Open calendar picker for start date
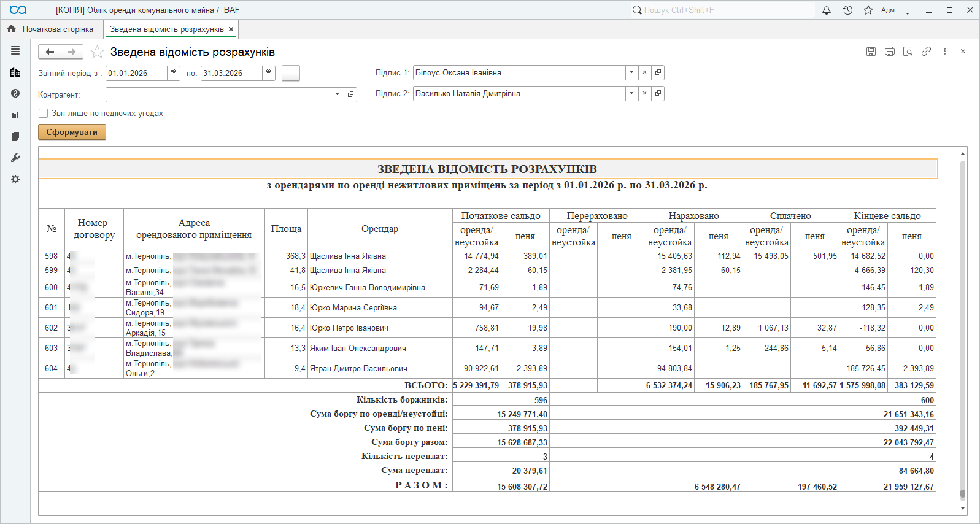Screen dimensions: 980x524 tap(174, 73)
